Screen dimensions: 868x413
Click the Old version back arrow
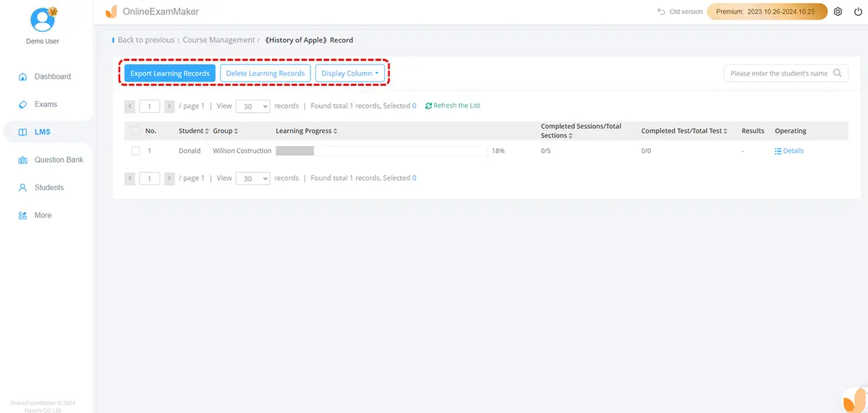pyautogui.click(x=661, y=12)
